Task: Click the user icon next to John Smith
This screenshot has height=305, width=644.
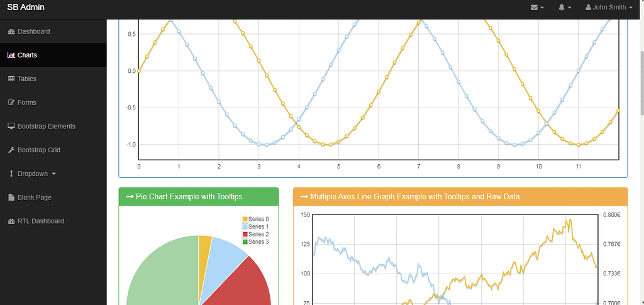Action: pos(588,8)
